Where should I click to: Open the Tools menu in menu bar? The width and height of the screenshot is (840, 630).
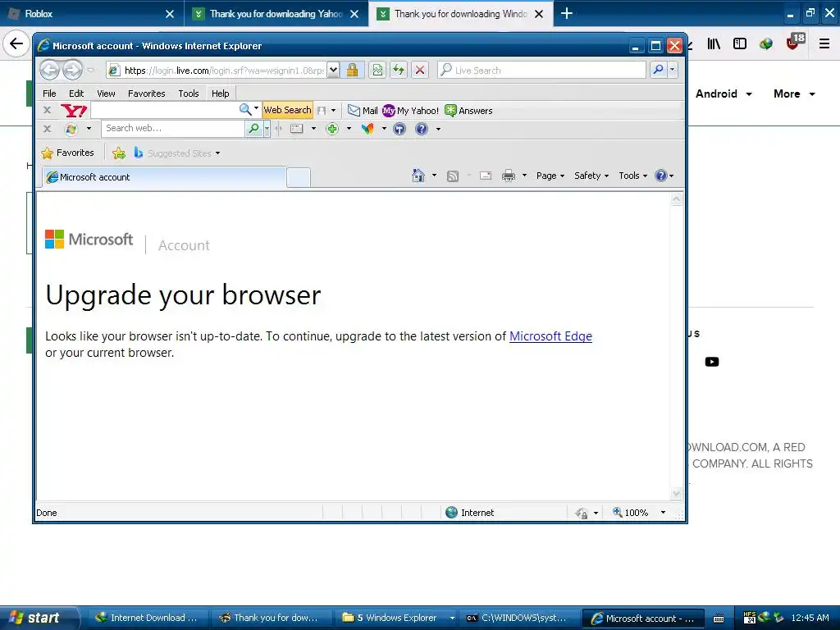pyautogui.click(x=189, y=94)
